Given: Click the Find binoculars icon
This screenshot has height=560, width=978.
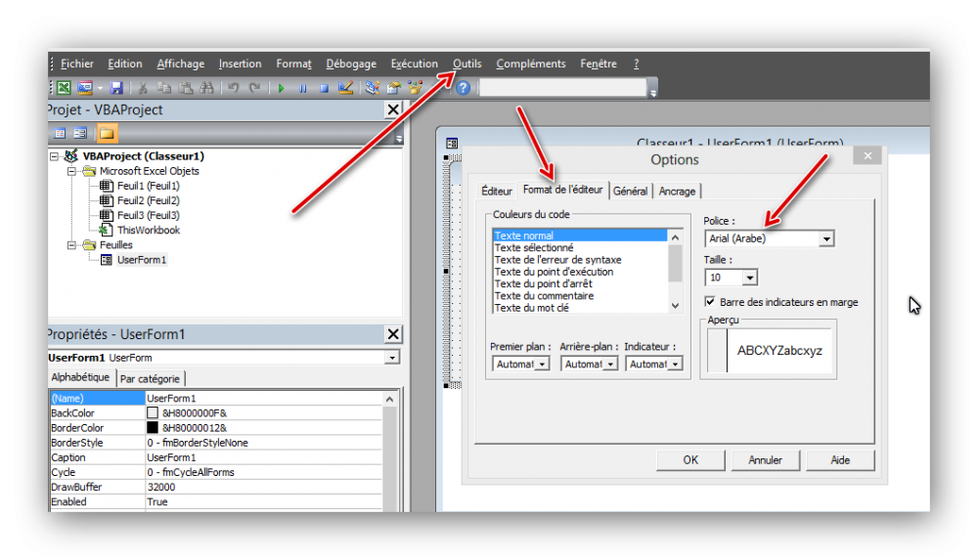Looking at the screenshot, I should [206, 88].
